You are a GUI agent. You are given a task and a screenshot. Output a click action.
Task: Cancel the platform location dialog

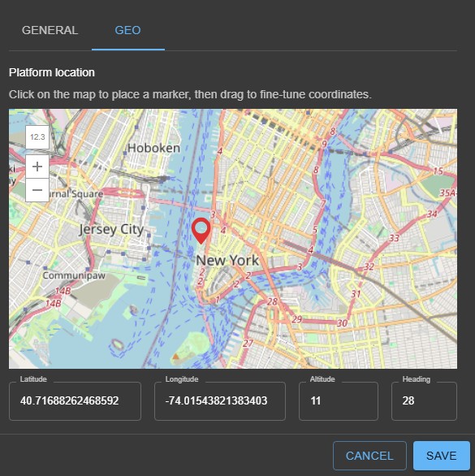[369, 456]
